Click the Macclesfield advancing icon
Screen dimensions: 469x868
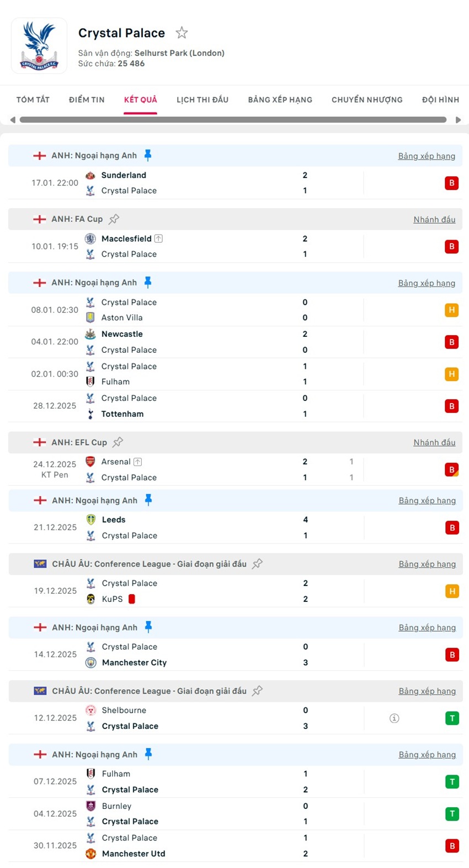158,239
